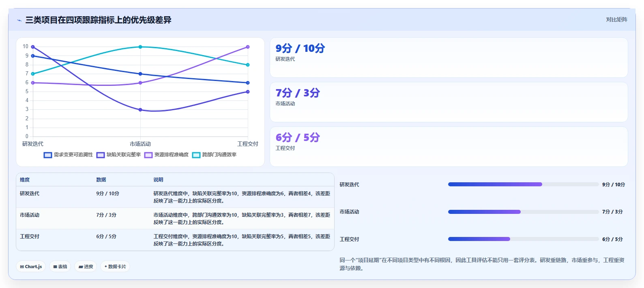Click the teal data point at value 8 for 工程交付
Viewport: 644px width, 288px height.
click(x=248, y=65)
